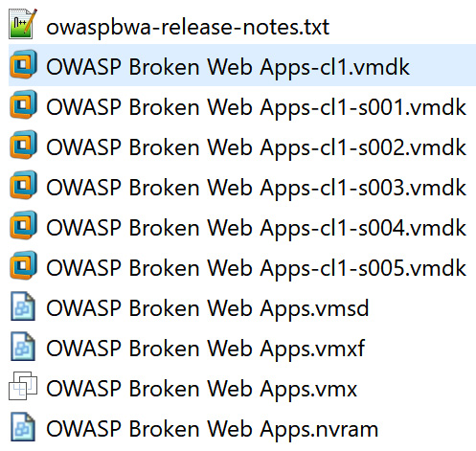Viewport: 476px width, 451px height.
Task: Click the VMware config icon of Apps.vmx
Action: click(23, 386)
